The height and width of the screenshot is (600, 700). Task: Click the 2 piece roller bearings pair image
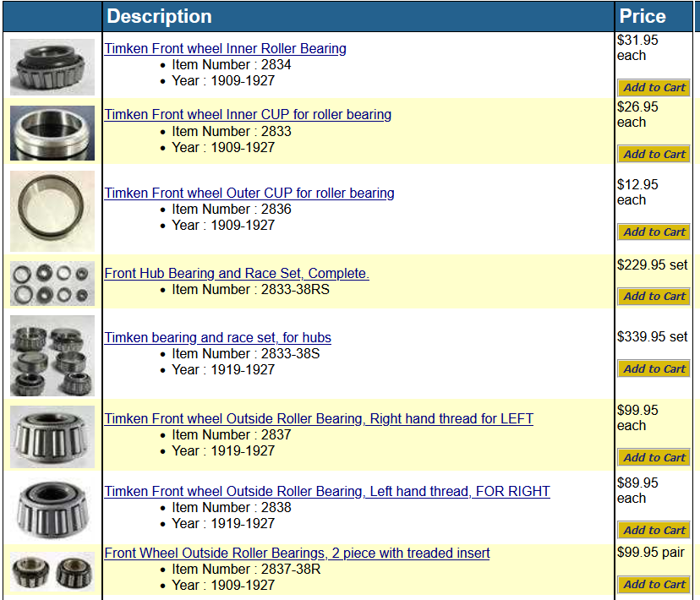point(52,572)
